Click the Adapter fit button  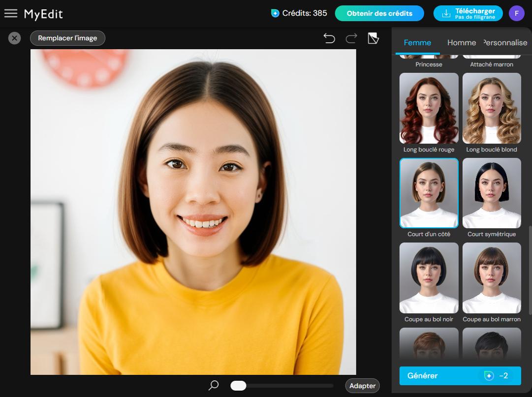tap(362, 386)
